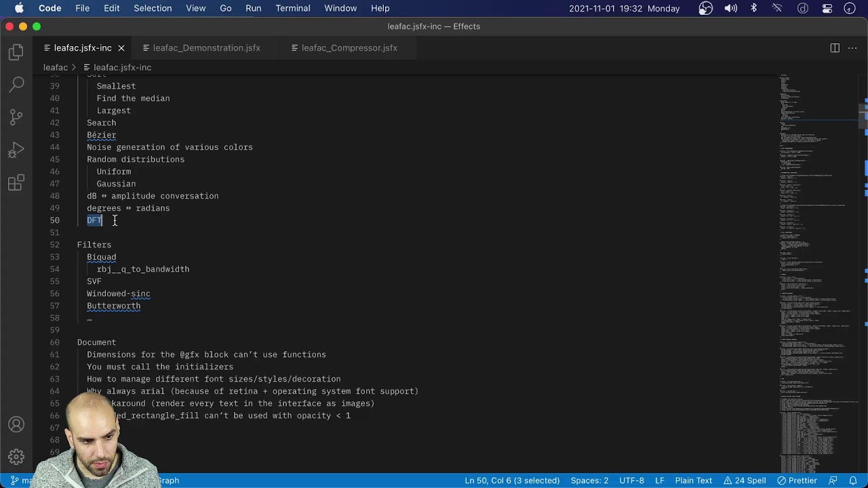Open the Apple menu
This screenshot has width=868, height=488.
18,8
